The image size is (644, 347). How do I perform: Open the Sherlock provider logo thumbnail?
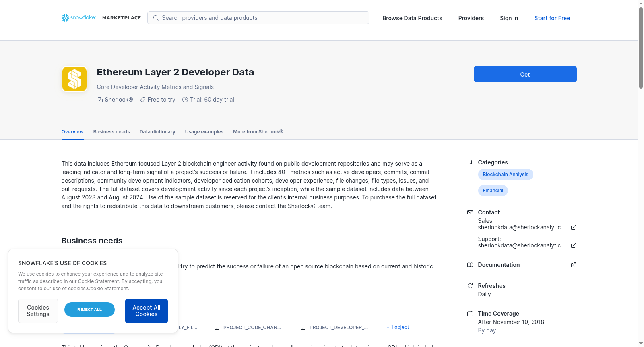click(74, 79)
